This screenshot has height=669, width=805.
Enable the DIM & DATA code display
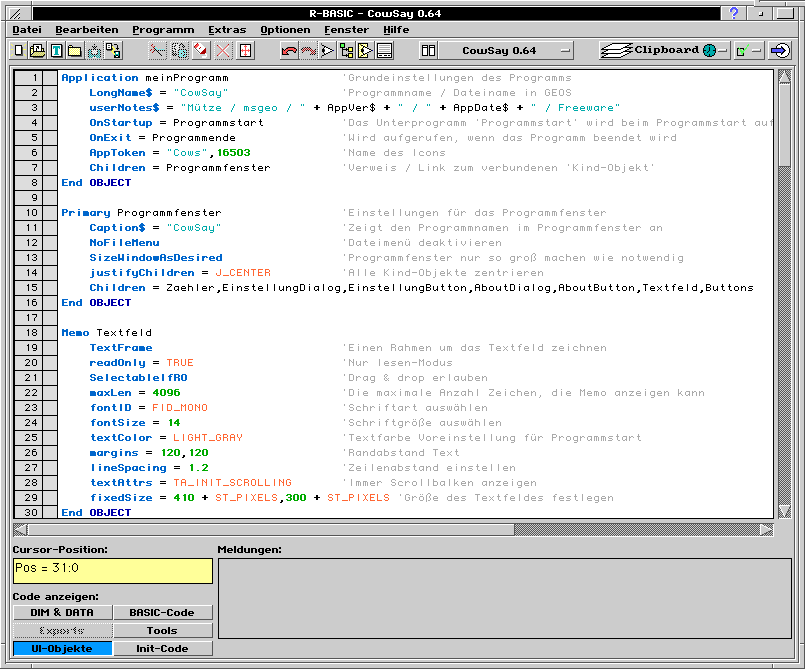(61, 612)
